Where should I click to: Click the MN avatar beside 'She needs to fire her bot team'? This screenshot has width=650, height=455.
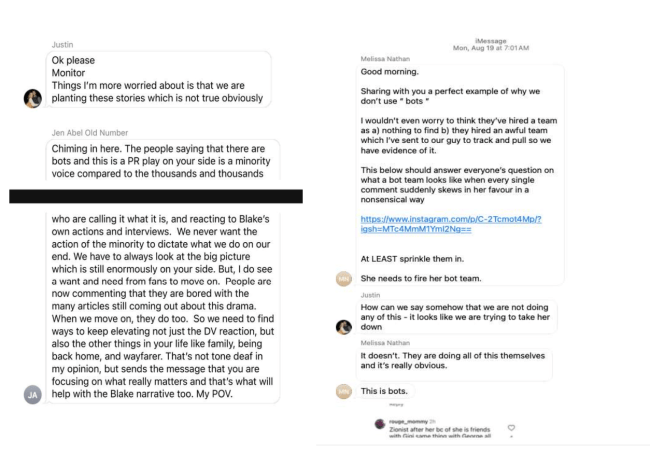click(x=343, y=278)
